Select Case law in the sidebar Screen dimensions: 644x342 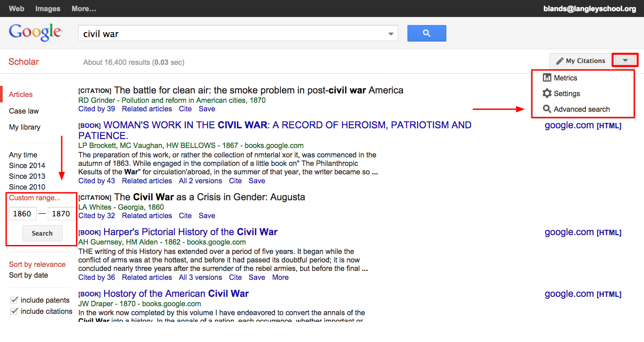tap(24, 111)
